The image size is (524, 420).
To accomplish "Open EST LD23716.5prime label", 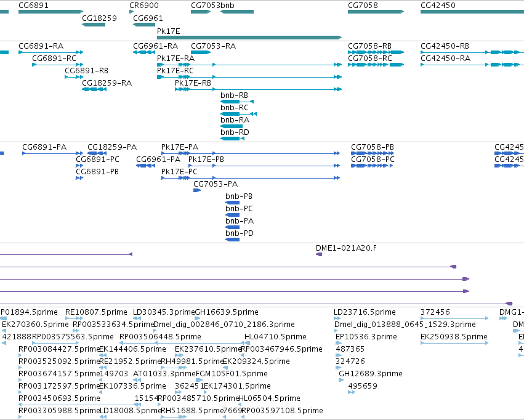I will click(x=365, y=312).
